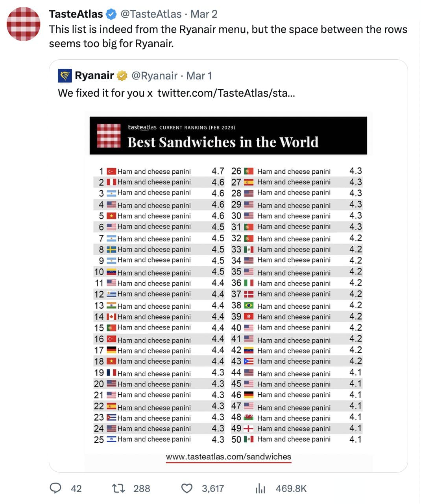Click the 3,617 likes count
The height and width of the screenshot is (504, 421).
213,488
